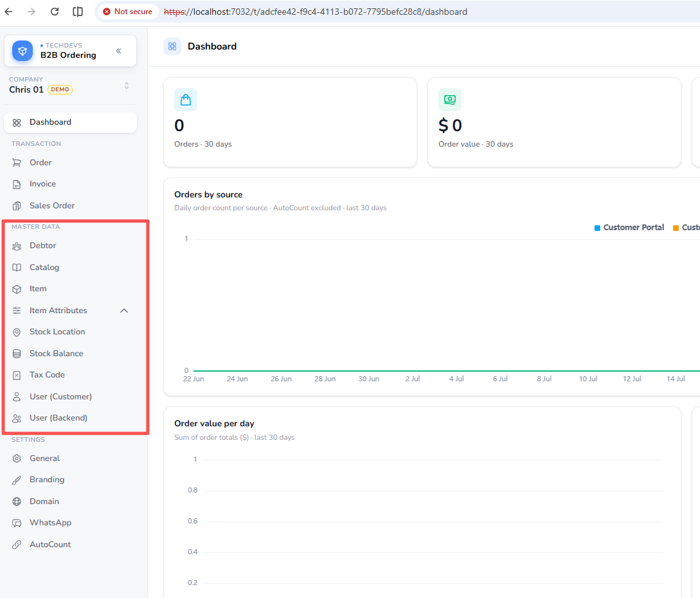Click the Stock Balance database icon
The image size is (700, 598).
17,354
